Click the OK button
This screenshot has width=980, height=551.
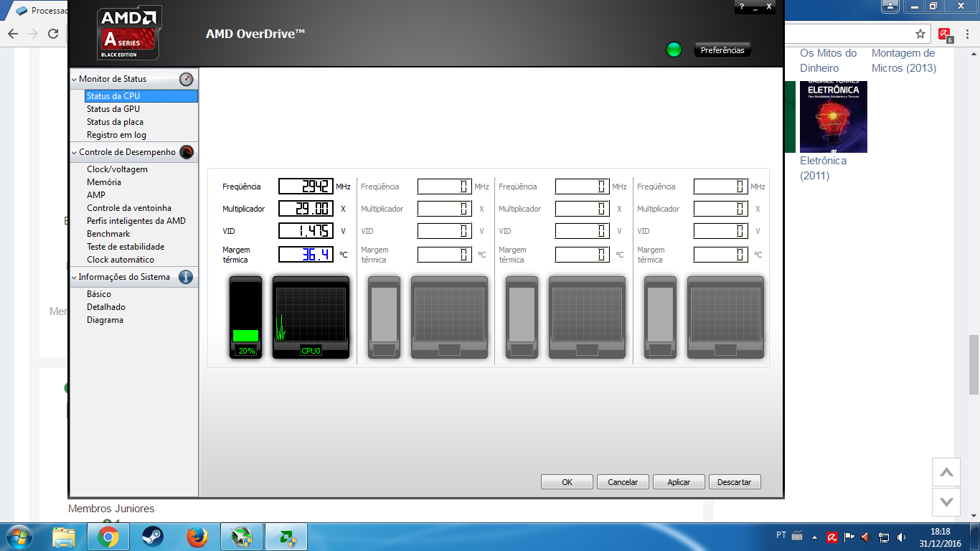coord(567,482)
